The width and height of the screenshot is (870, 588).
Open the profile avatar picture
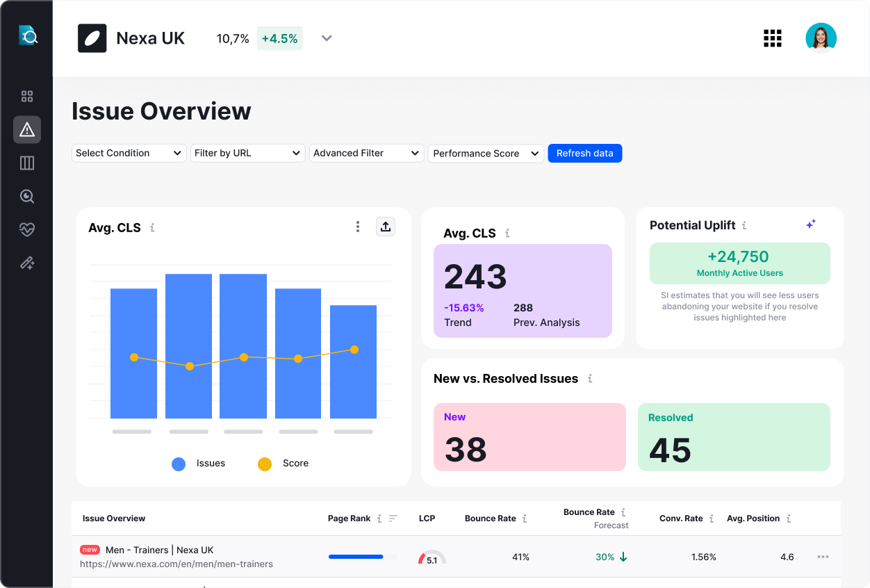821,38
